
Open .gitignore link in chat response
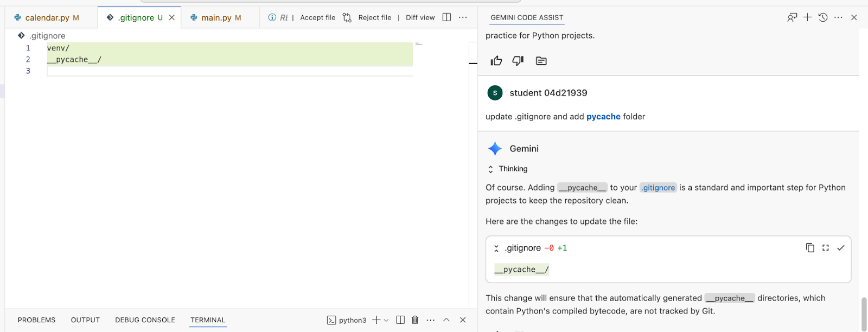659,188
